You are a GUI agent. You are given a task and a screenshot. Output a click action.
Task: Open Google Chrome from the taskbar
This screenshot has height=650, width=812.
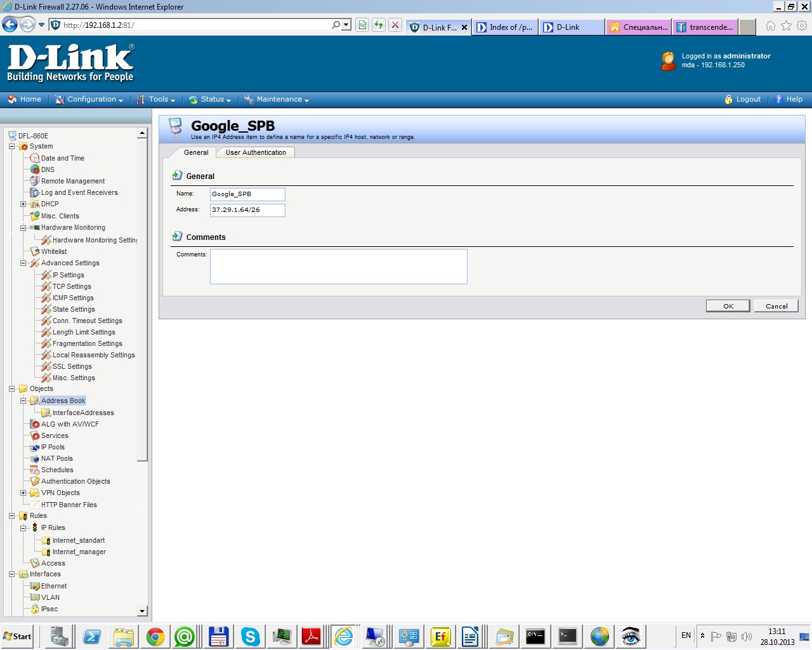click(x=155, y=636)
